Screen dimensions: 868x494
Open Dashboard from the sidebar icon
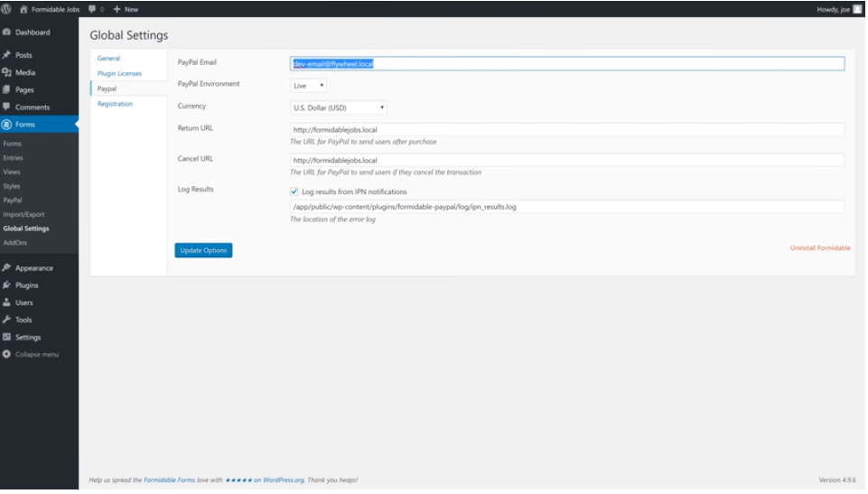point(7,33)
